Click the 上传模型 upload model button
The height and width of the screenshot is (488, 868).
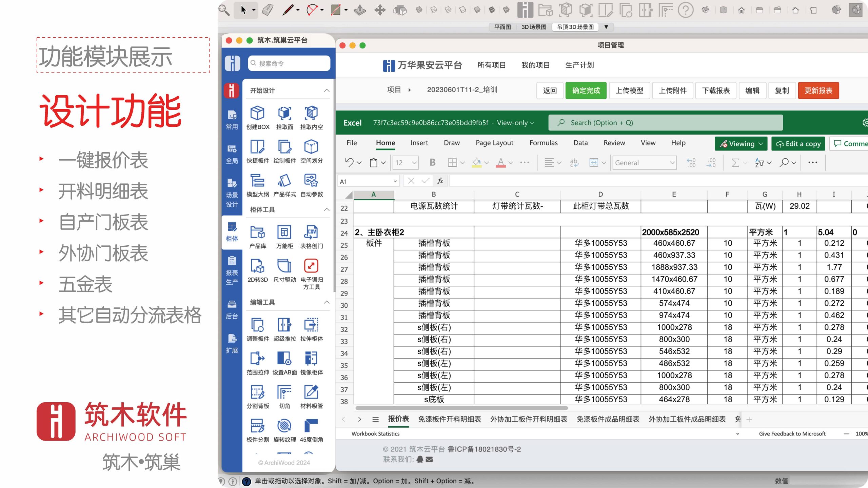pyautogui.click(x=630, y=90)
